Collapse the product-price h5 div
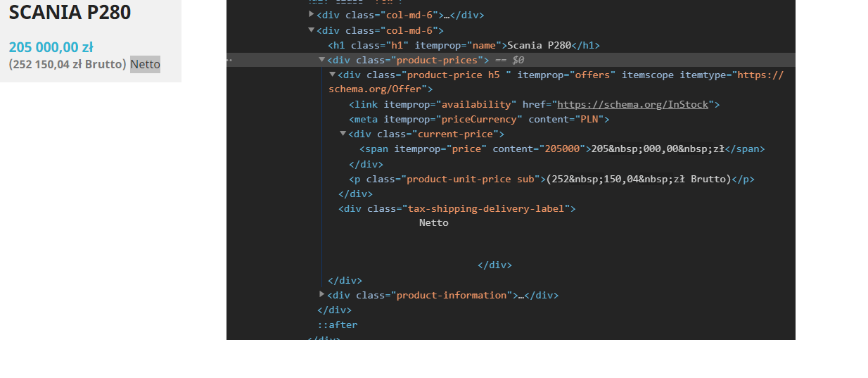Image resolution: width=868 pixels, height=378 pixels. pyautogui.click(x=333, y=75)
